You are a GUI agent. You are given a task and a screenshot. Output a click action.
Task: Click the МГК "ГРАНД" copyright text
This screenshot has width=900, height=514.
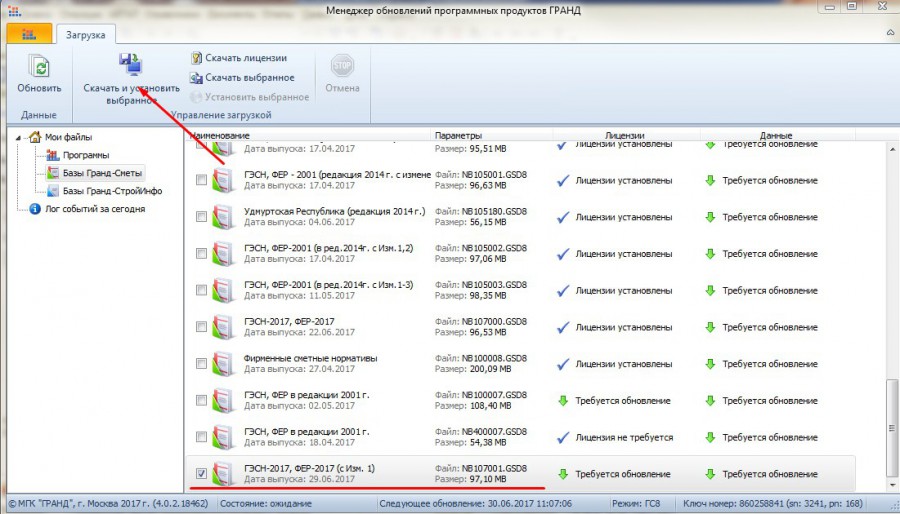click(108, 504)
